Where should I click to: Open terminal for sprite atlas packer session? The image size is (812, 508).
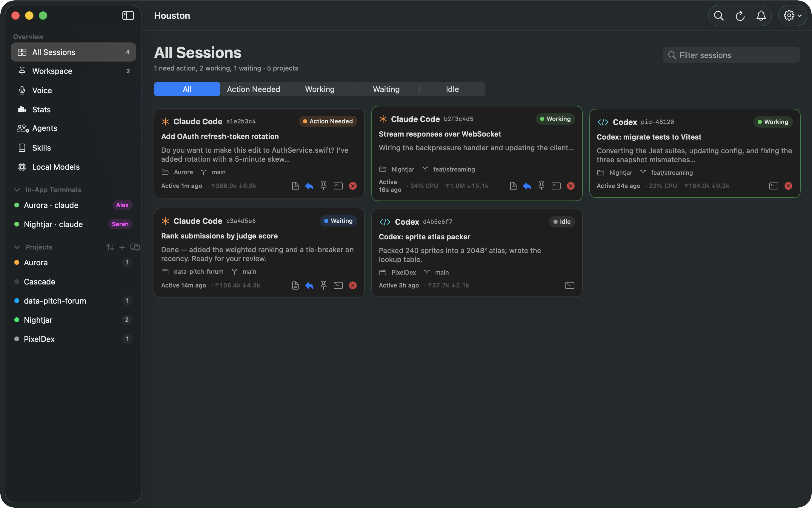[x=570, y=286]
